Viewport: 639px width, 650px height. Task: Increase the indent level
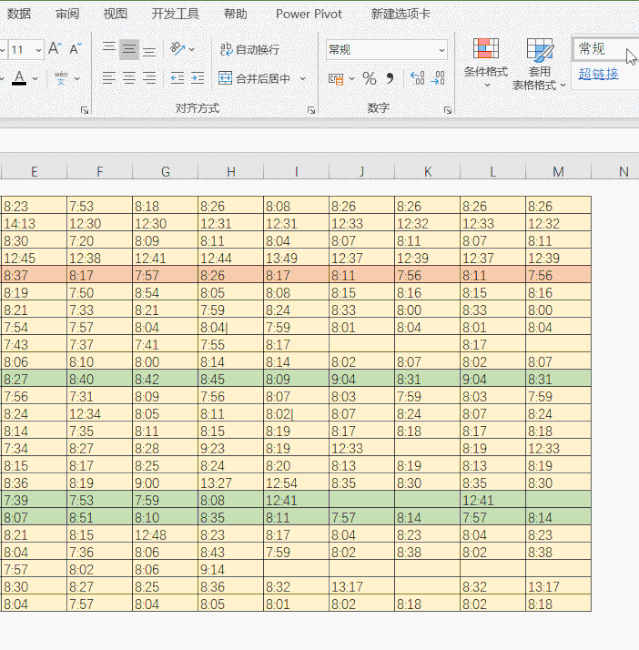[197, 78]
